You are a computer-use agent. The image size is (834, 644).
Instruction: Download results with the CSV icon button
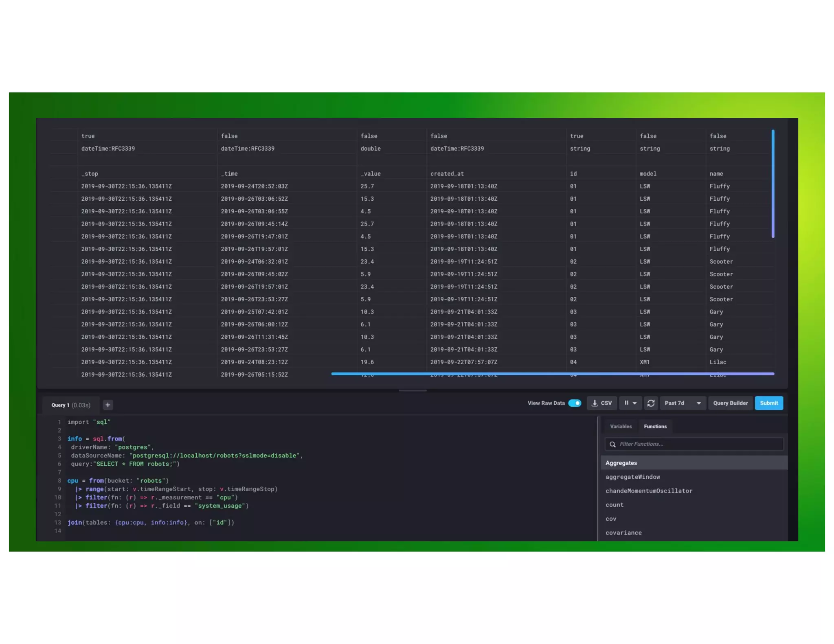601,403
